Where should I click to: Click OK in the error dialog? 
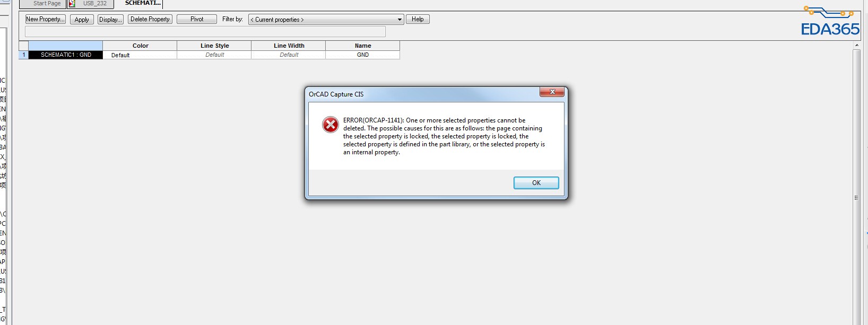coord(536,183)
